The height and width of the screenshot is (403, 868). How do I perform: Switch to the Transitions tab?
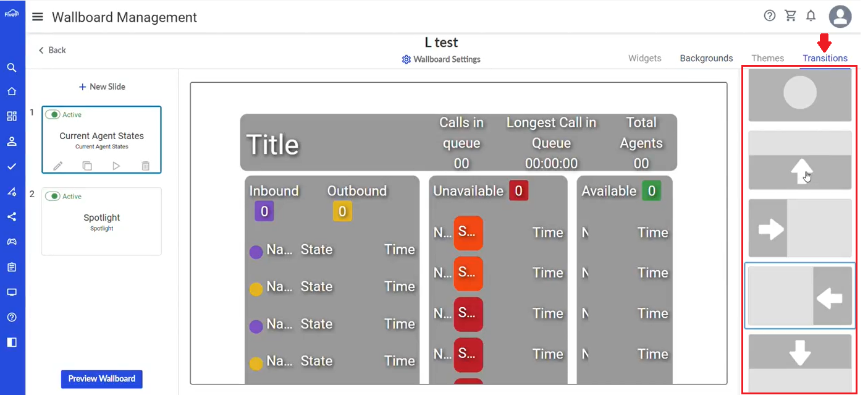825,58
